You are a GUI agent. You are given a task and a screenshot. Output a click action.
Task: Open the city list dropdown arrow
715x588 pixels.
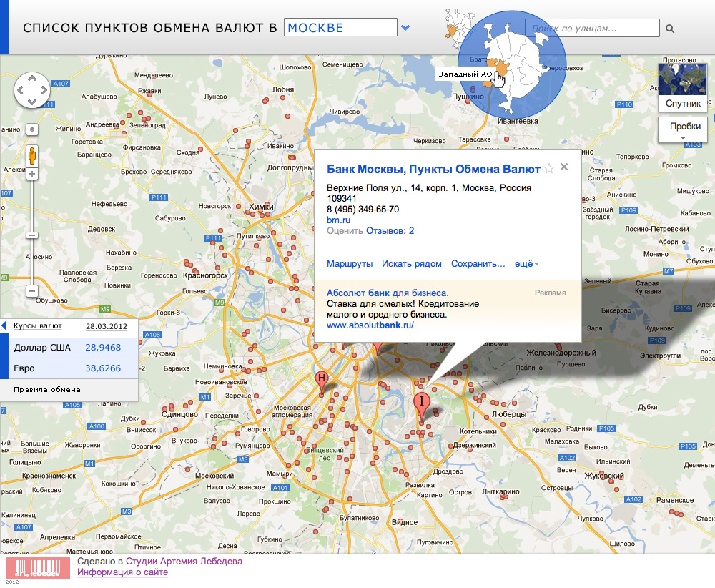[x=405, y=28]
